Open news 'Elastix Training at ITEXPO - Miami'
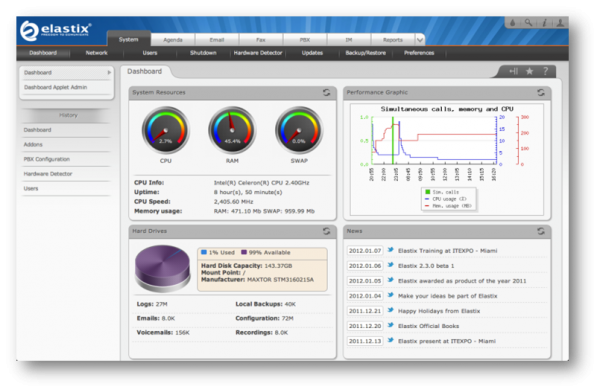600x392 pixels. 447,251
